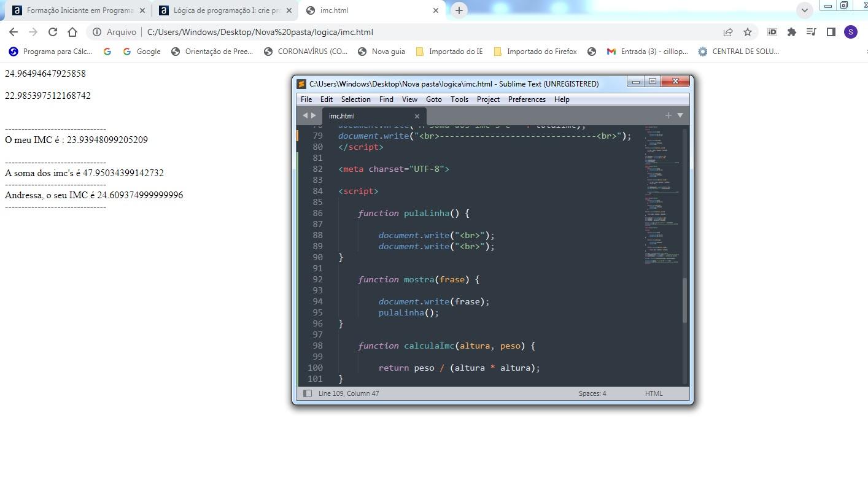The image size is (868, 491).
Task: Open Importado do Firefox bookmark folder
Action: 535,52
